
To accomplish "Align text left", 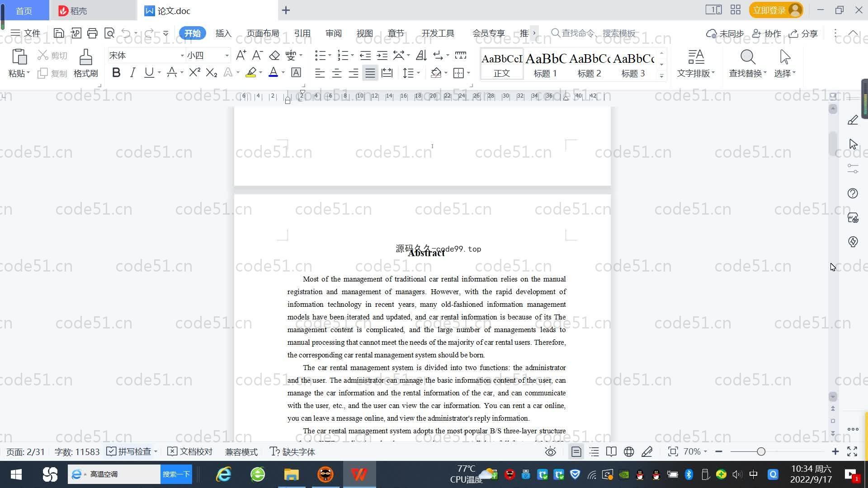I will [320, 73].
